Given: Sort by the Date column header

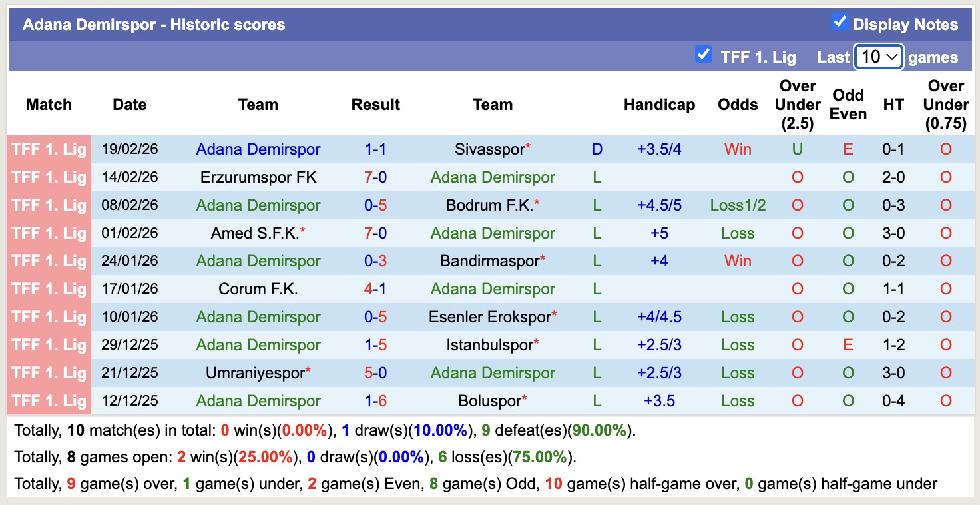Looking at the screenshot, I should [x=129, y=105].
